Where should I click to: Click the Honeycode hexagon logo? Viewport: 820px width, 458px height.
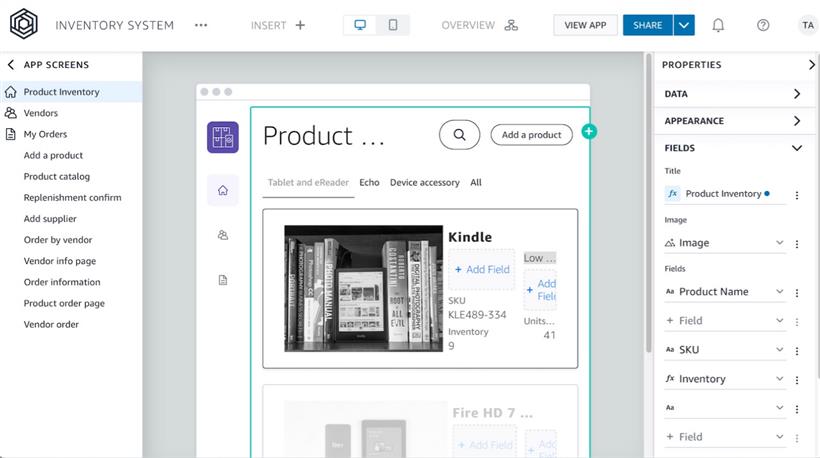24,24
